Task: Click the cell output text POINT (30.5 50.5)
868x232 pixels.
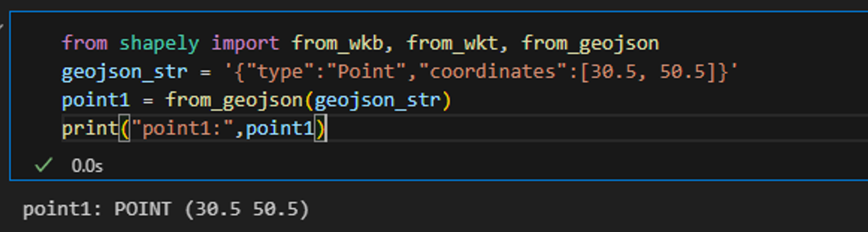Action: click(211, 209)
